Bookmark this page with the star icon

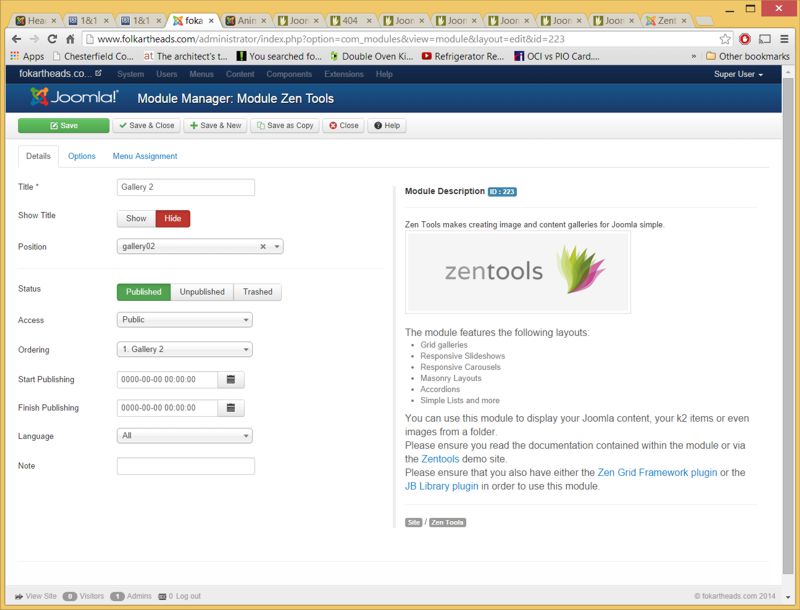(x=725, y=39)
